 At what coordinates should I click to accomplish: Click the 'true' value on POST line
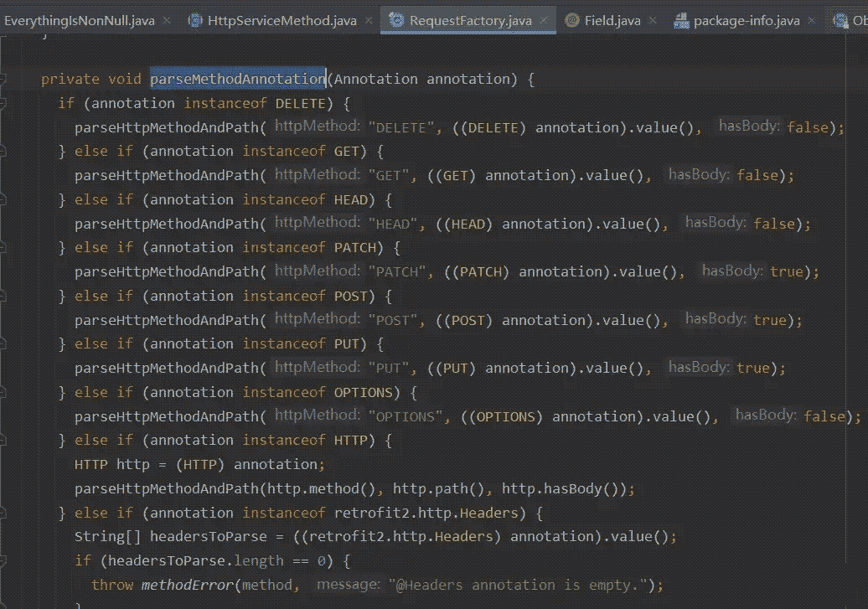point(769,319)
